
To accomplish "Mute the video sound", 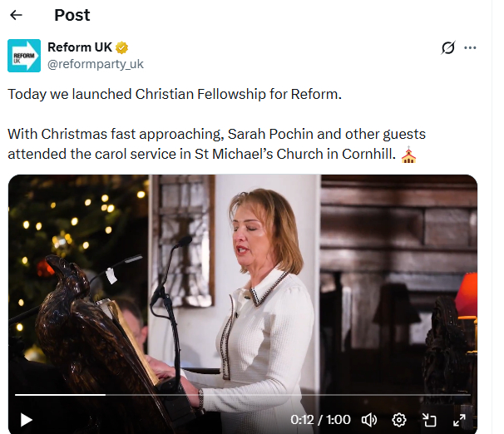I will coord(369,420).
